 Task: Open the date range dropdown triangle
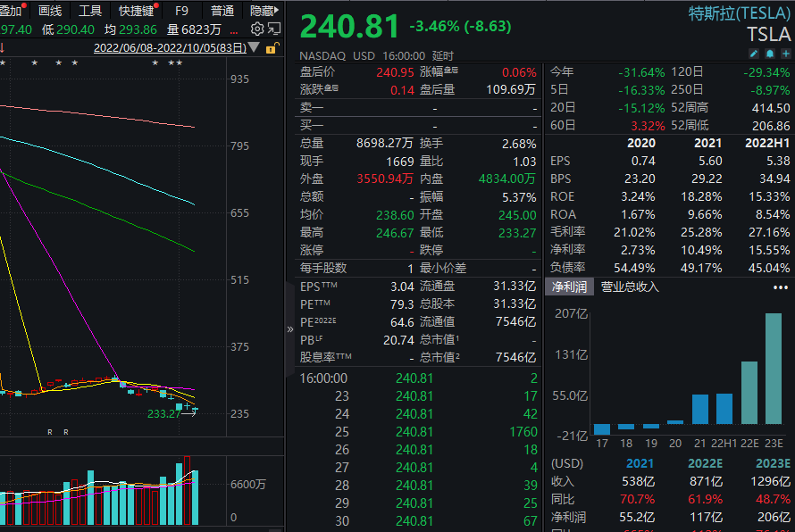tap(254, 47)
